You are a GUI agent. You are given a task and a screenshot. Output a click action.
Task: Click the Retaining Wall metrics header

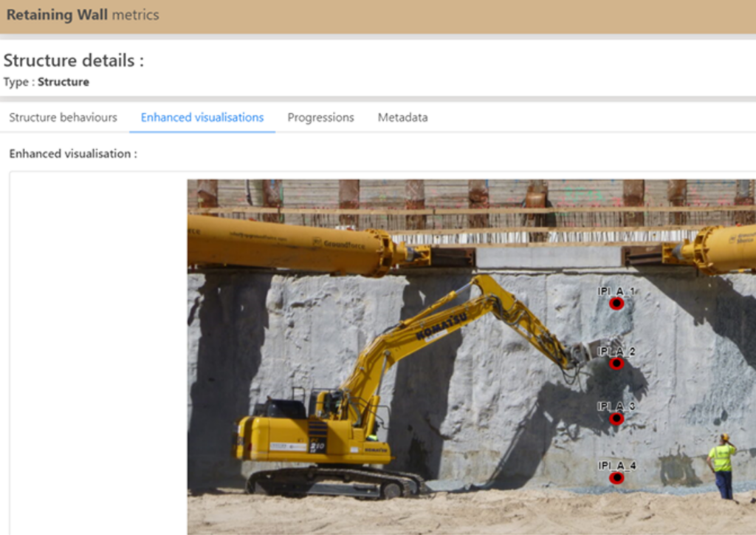click(x=82, y=14)
